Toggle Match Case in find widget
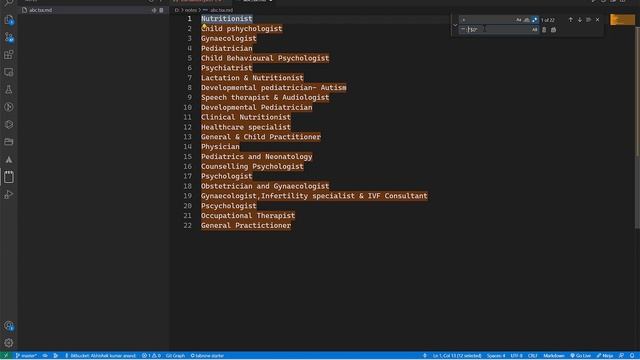 518,20
